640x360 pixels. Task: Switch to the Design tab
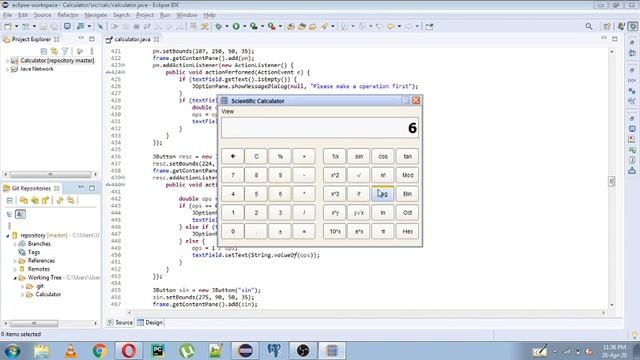click(x=150, y=322)
